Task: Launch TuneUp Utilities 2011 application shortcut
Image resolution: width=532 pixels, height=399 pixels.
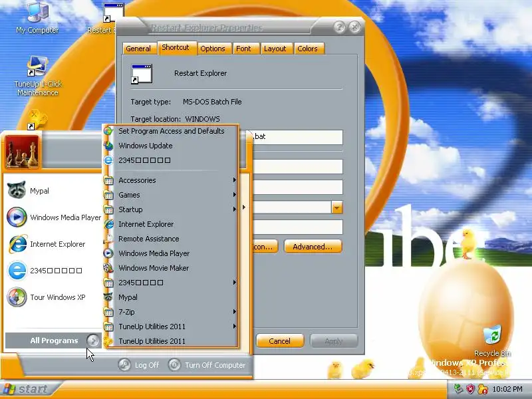Action: [171, 341]
